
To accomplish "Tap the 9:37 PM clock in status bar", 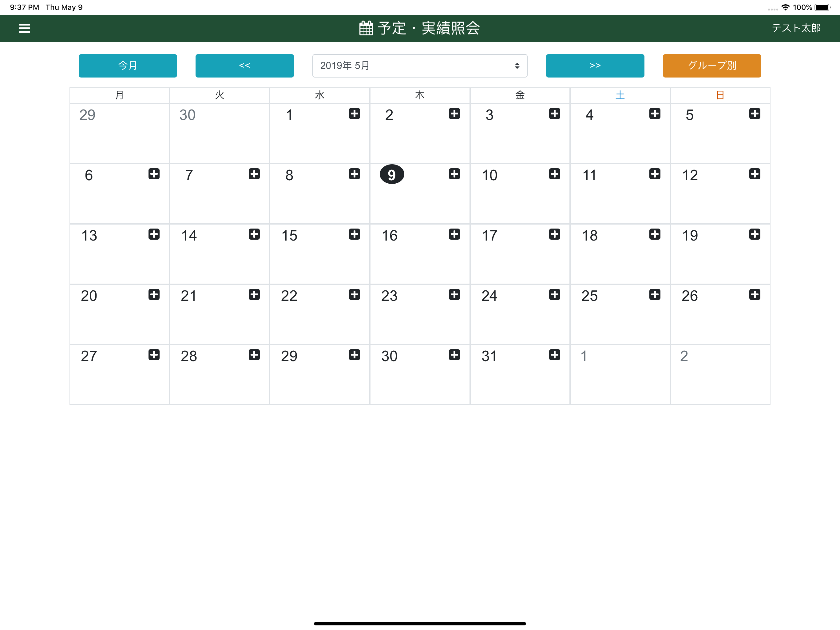I will (x=24, y=7).
